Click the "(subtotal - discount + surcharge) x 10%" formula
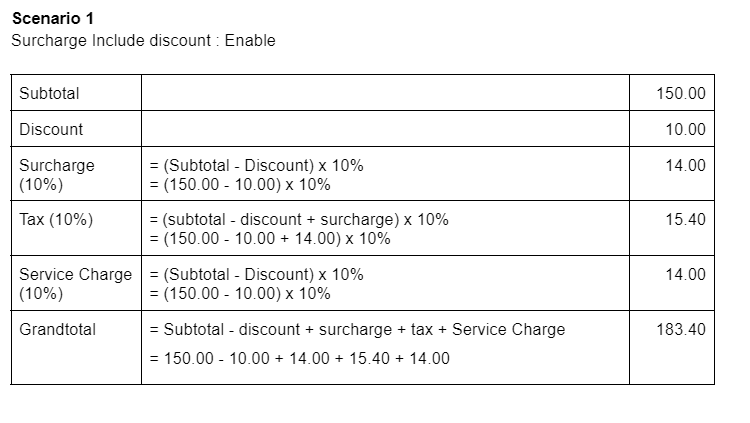Screen dimensions: 750x423 299,220
